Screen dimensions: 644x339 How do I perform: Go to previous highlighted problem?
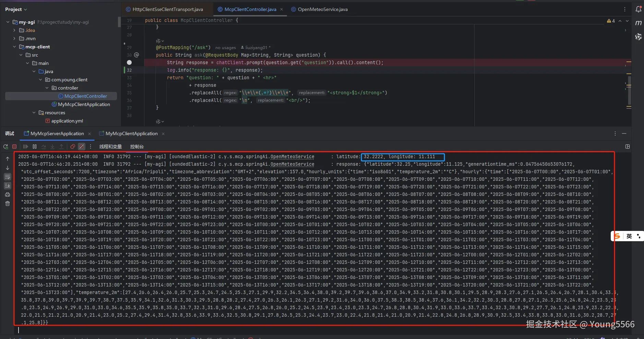pyautogui.click(x=620, y=21)
